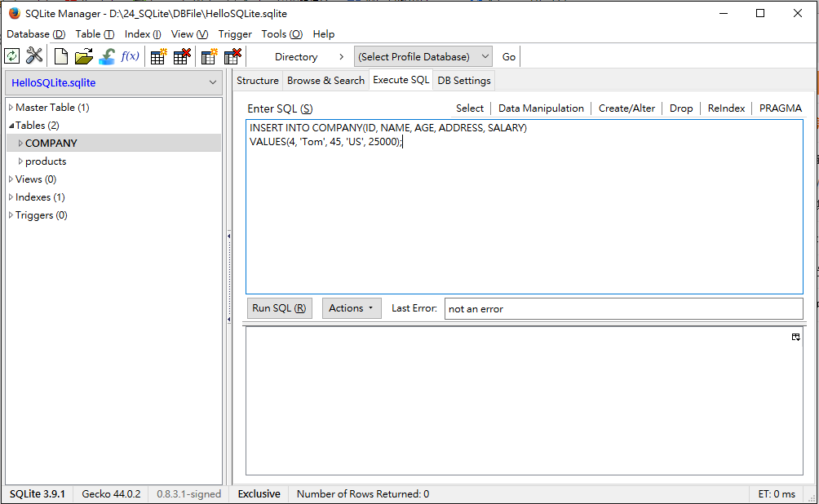
Task: Open the Actions dropdown button
Action: (352, 308)
